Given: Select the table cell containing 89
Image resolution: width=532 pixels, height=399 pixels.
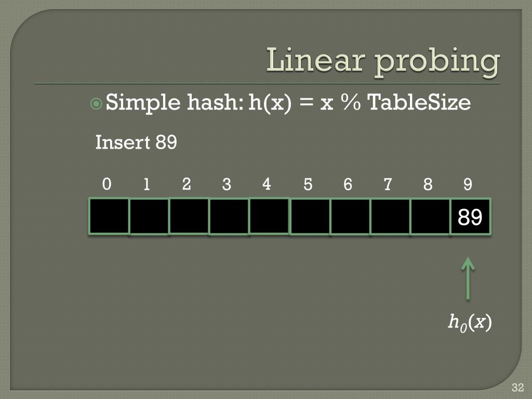Looking at the screenshot, I should coord(471,217).
